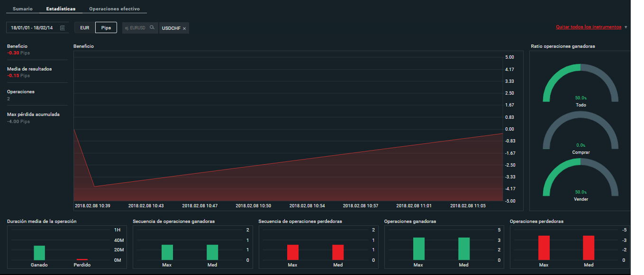Remove the USDCHF instrument tag
The width and height of the screenshot is (644, 275).
(184, 28)
